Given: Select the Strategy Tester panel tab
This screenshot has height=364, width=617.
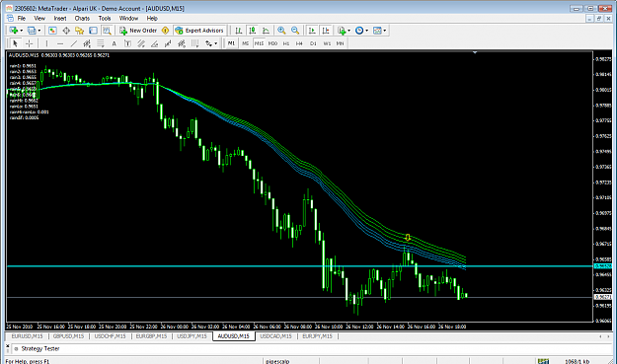Looking at the screenshot, I should (40, 348).
